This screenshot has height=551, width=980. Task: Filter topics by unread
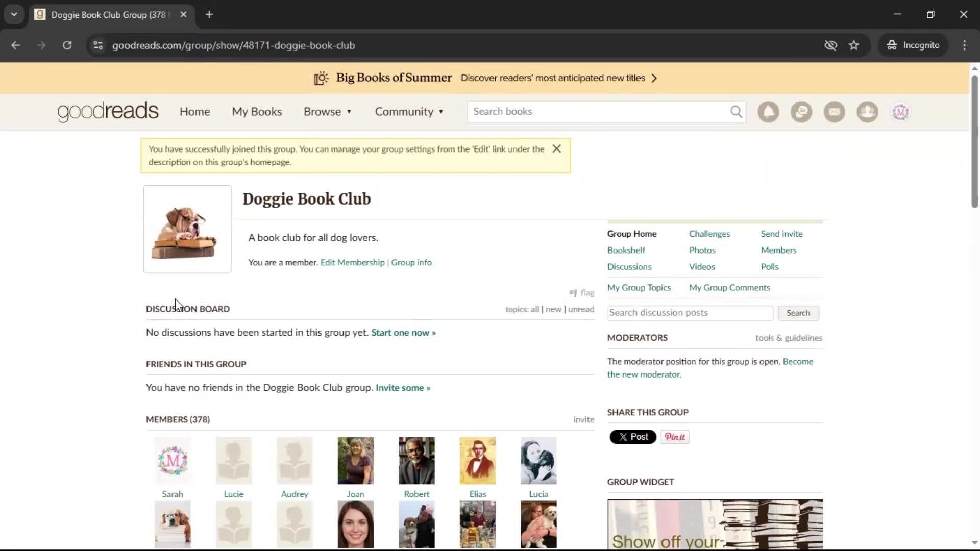(x=581, y=309)
